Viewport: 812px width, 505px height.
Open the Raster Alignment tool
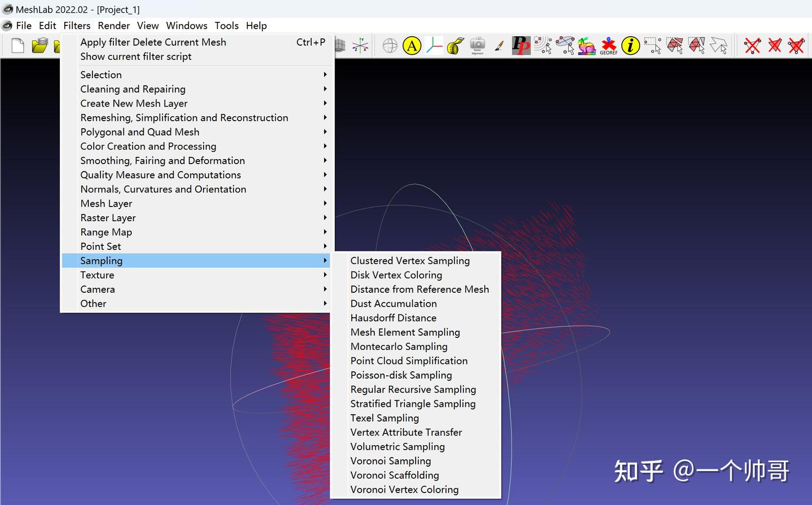tap(477, 45)
